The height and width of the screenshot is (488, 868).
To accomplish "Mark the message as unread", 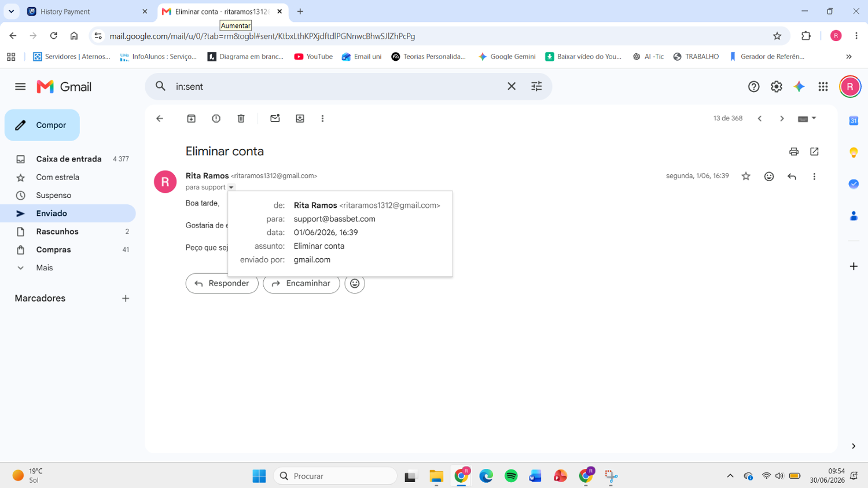I will pyautogui.click(x=275, y=118).
